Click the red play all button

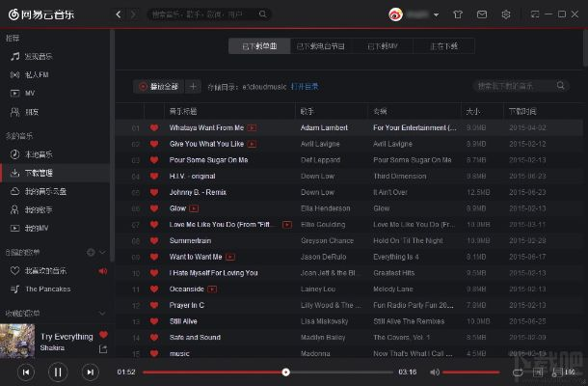pos(158,86)
